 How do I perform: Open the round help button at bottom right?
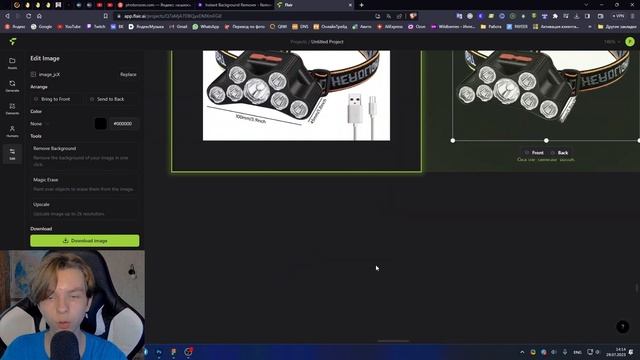pos(622,327)
